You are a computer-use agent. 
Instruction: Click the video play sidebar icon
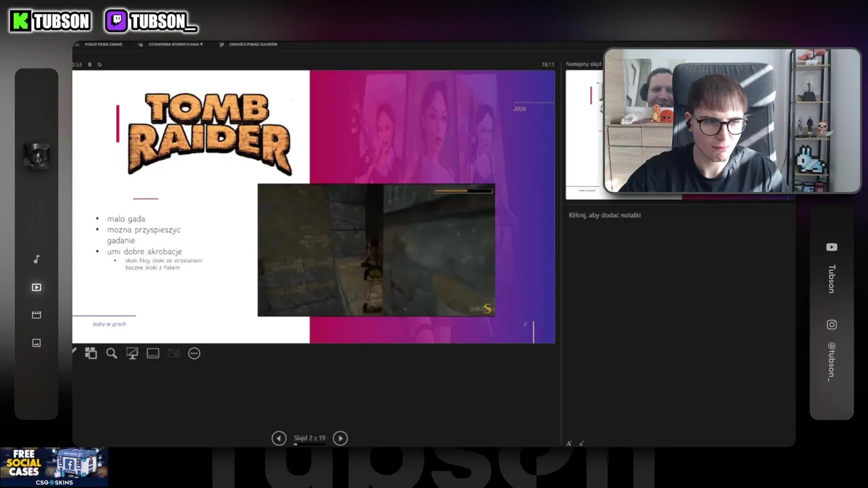pos(37,287)
